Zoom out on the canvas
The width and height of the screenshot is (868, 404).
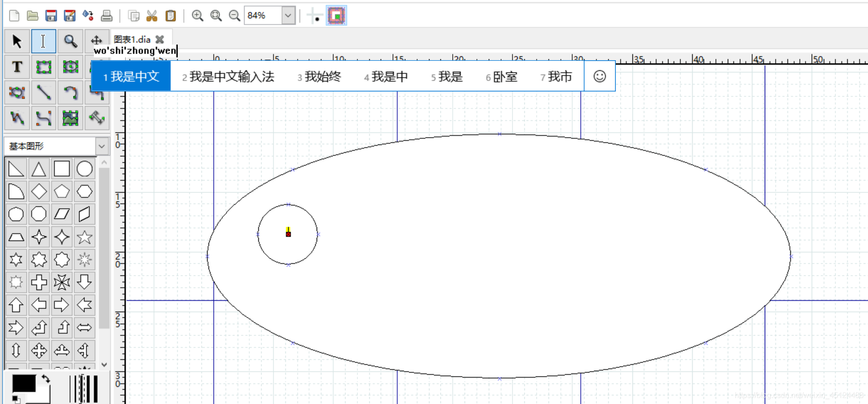235,16
